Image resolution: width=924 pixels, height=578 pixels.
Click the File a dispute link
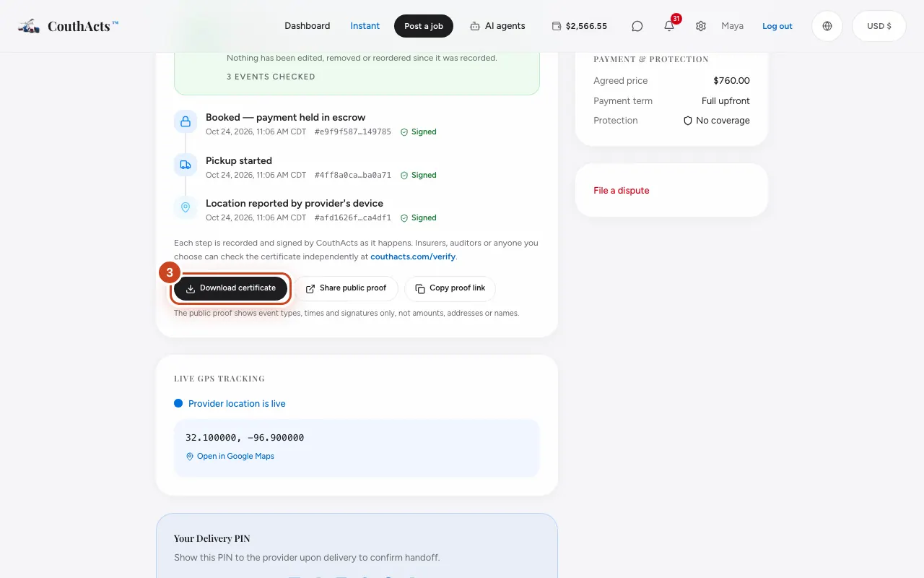click(622, 191)
